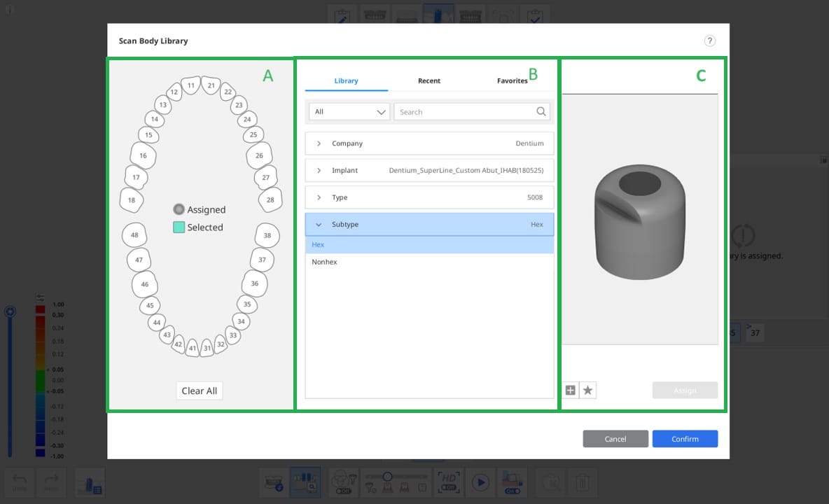This screenshot has height=504, width=829.
Task: Toggle the HD scan mode icon
Action: coord(448,482)
